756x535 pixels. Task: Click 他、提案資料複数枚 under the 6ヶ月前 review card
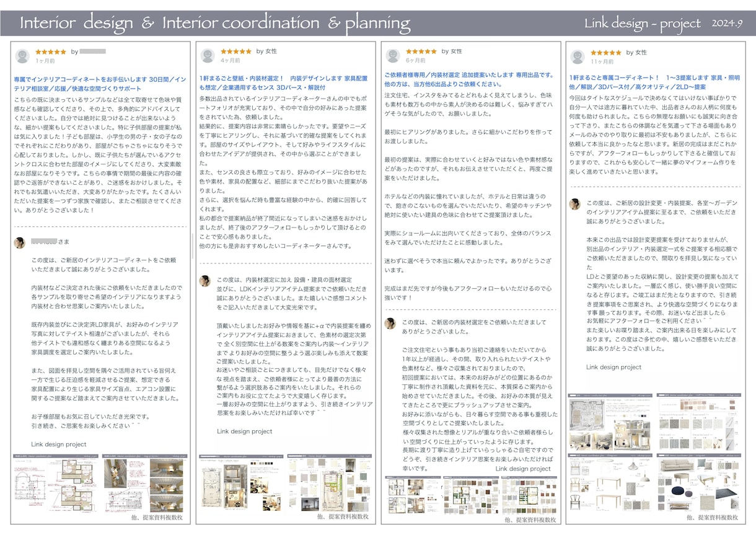pyautogui.click(x=530, y=520)
